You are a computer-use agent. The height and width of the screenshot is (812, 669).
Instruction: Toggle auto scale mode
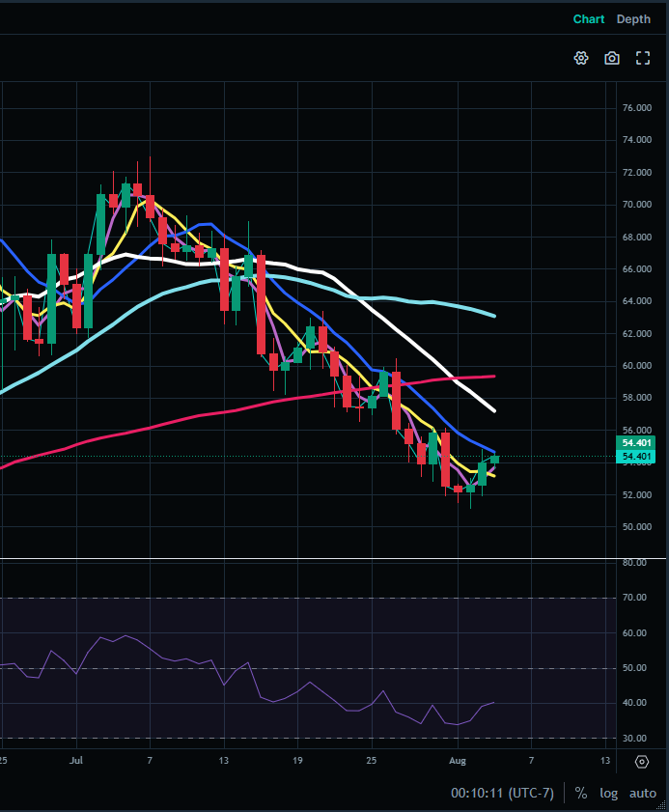643,793
